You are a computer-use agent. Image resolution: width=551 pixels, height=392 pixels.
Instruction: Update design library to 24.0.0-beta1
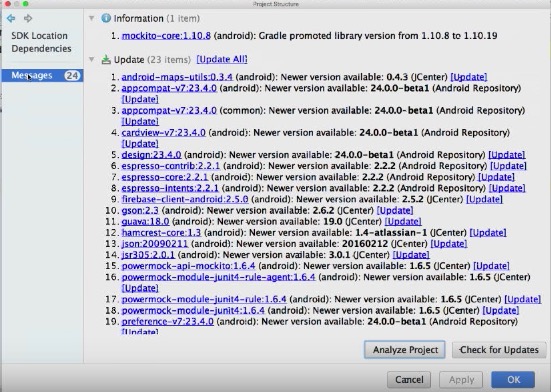pos(507,155)
